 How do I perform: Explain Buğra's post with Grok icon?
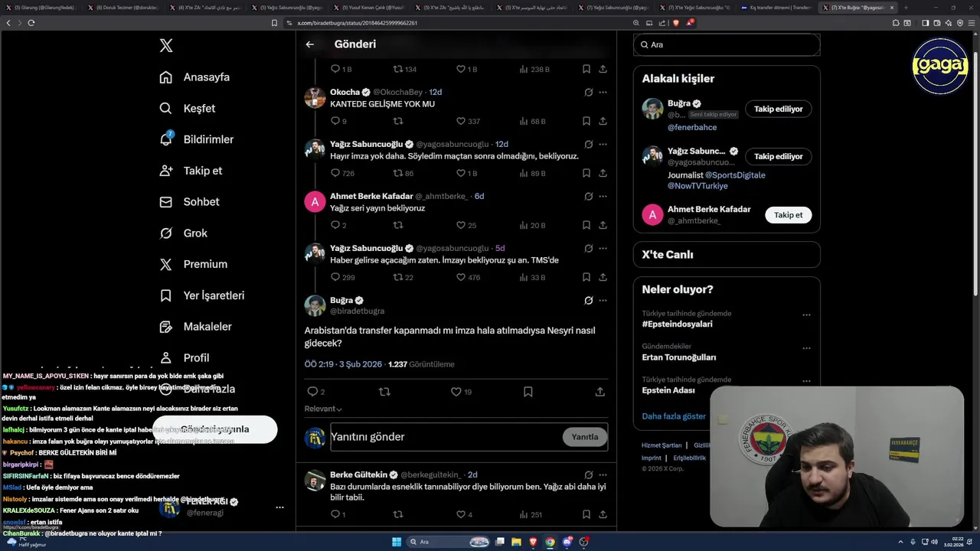(x=589, y=300)
